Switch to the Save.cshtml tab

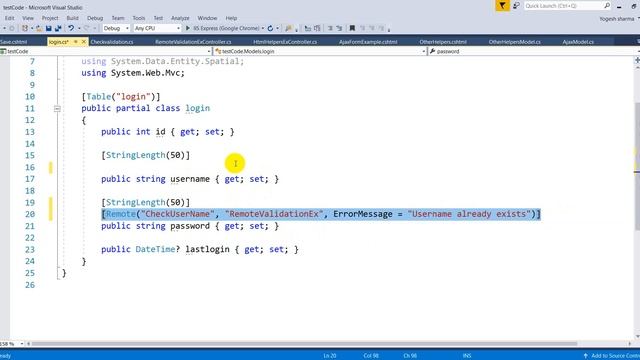(13, 42)
